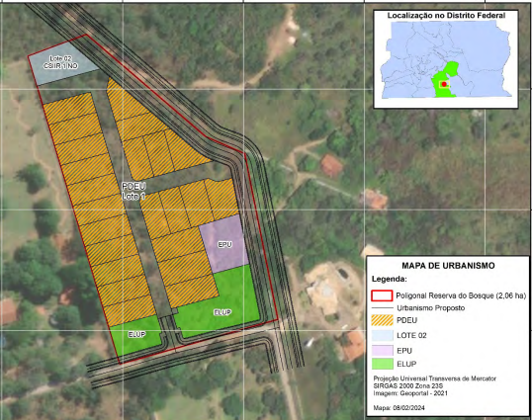This screenshot has width=532, height=420.
Task: Click the Urbanismo Proposto line symbol in legend
Action: 383,308
